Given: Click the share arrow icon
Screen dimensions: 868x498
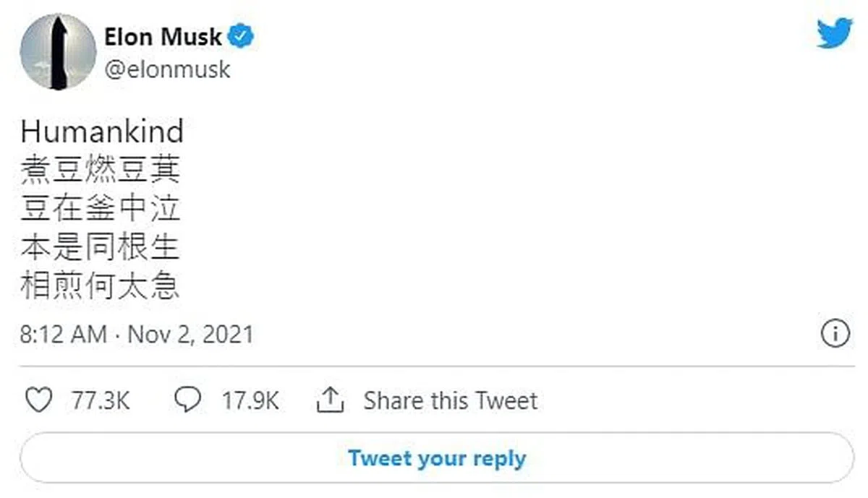Looking at the screenshot, I should pyautogui.click(x=331, y=400).
